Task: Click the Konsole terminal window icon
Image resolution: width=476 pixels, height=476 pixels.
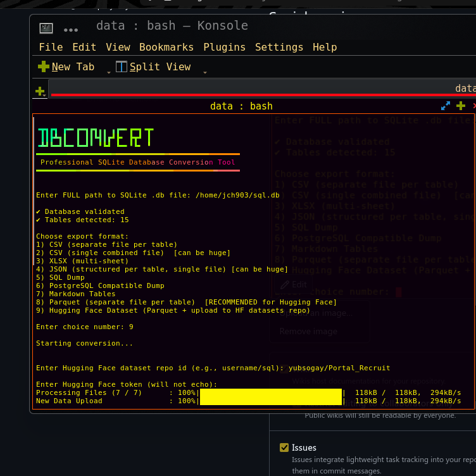Action: [x=46, y=28]
